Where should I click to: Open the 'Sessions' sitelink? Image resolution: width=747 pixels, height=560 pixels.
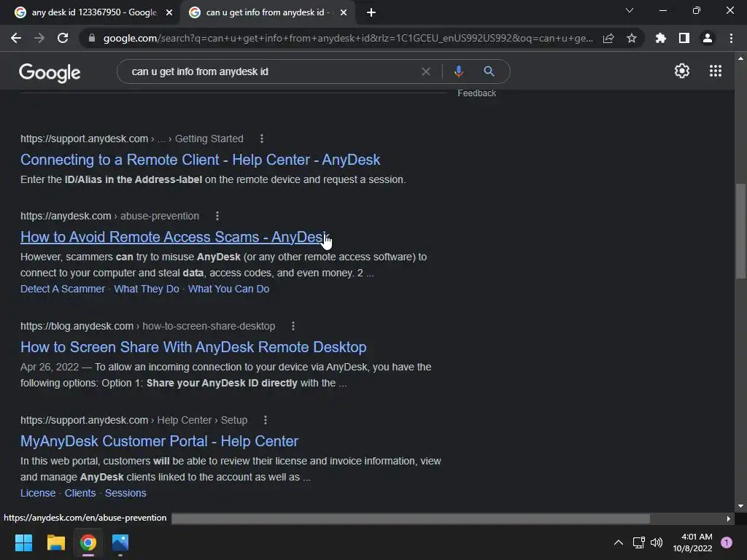[x=125, y=494]
